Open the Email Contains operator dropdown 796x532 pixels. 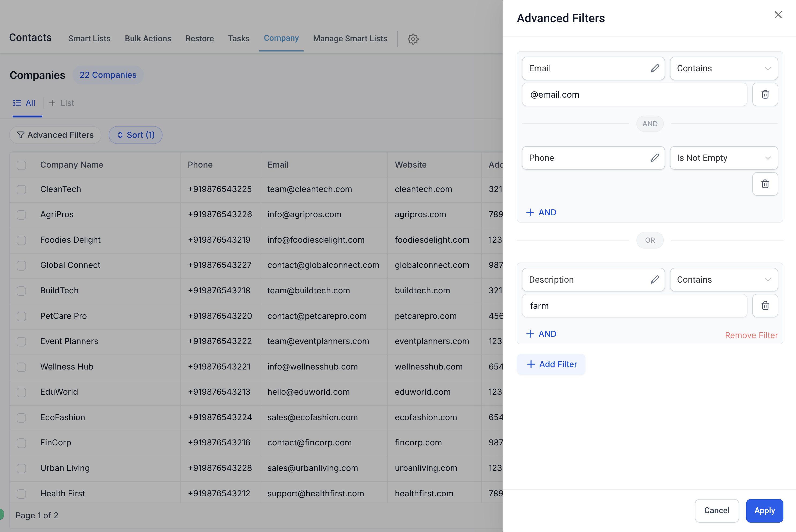coord(723,69)
